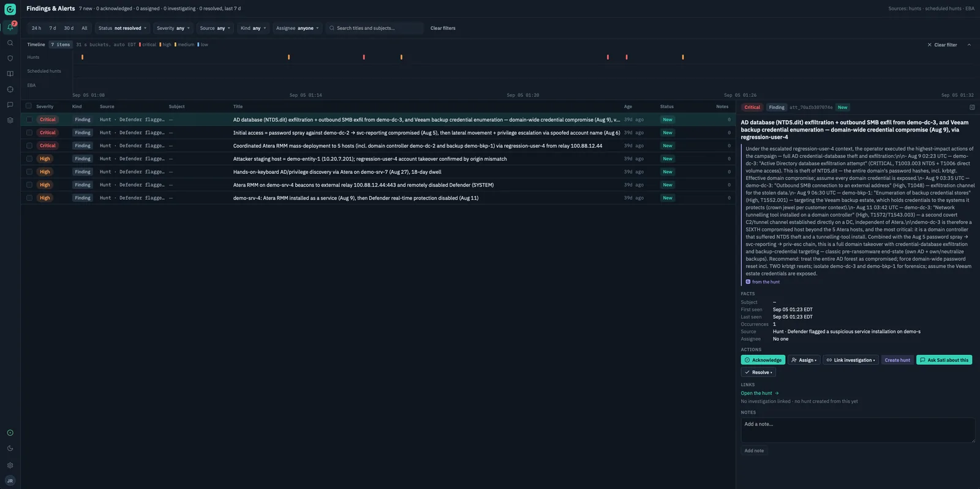Click the medium legend swatch on the timeline
980x489 pixels.
175,45
